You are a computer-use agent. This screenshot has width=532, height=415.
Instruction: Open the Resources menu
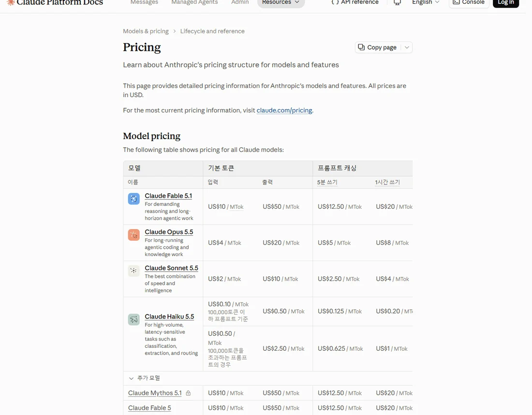281,2
